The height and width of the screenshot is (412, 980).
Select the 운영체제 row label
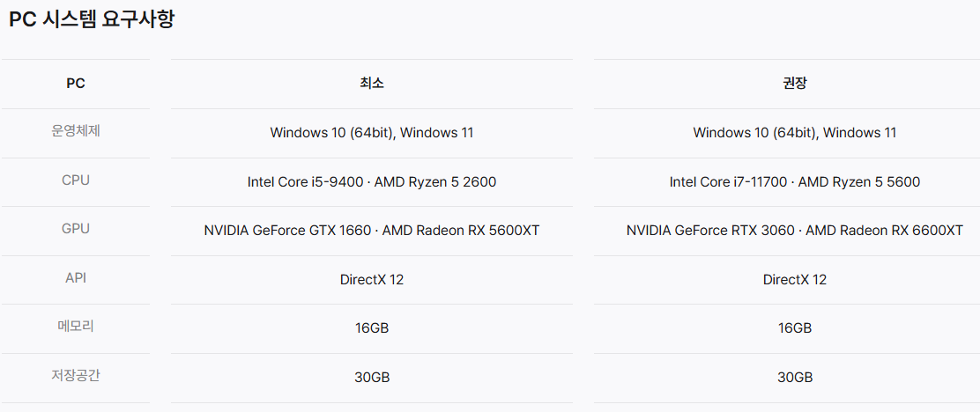(x=76, y=132)
